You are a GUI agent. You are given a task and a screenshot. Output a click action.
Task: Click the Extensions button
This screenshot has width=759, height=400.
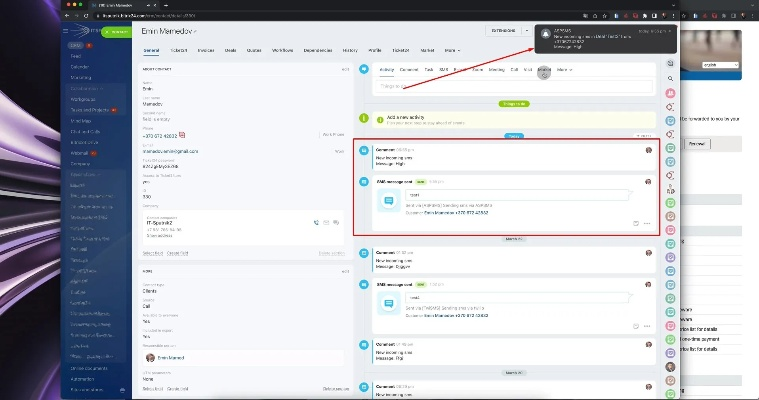point(502,31)
